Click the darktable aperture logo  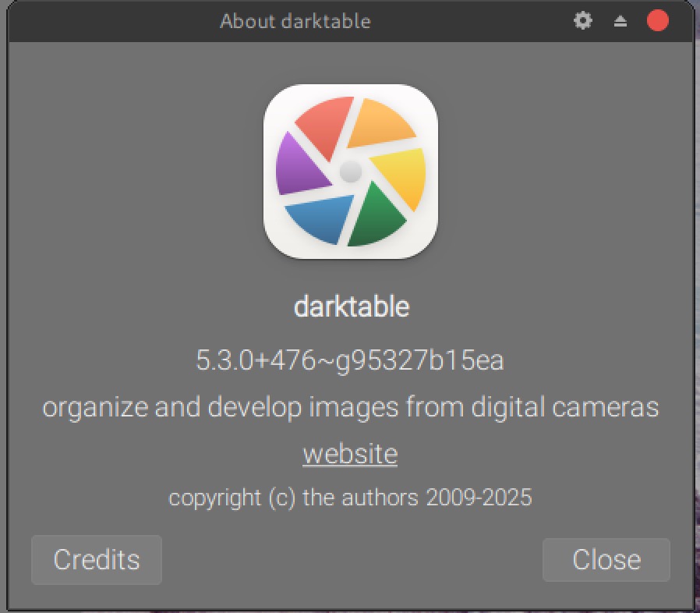click(351, 172)
